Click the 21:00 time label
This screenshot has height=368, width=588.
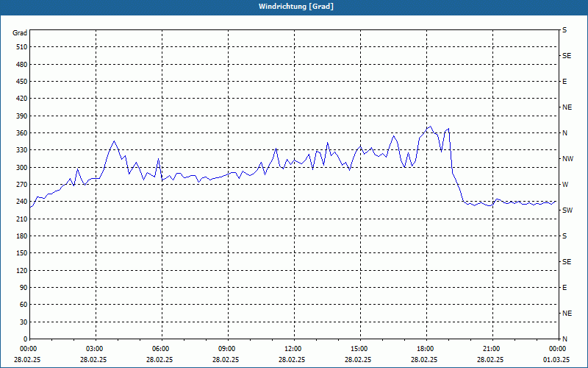pyautogui.click(x=491, y=349)
